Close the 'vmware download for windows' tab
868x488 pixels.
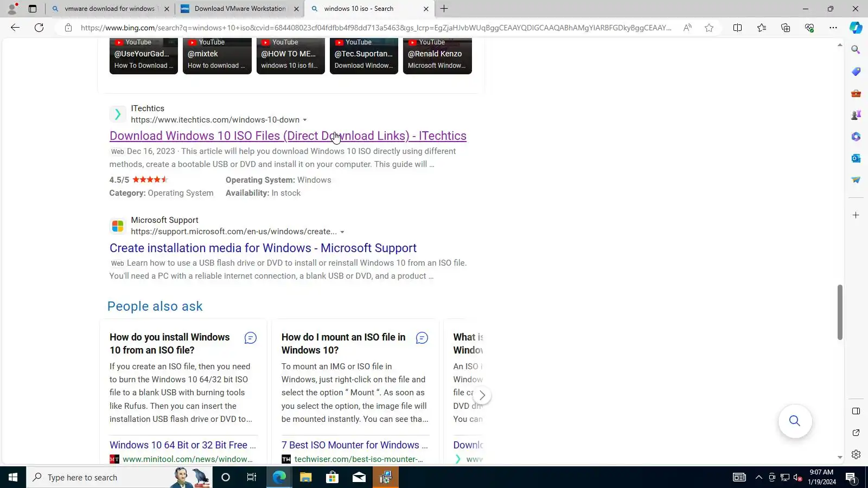(x=167, y=9)
